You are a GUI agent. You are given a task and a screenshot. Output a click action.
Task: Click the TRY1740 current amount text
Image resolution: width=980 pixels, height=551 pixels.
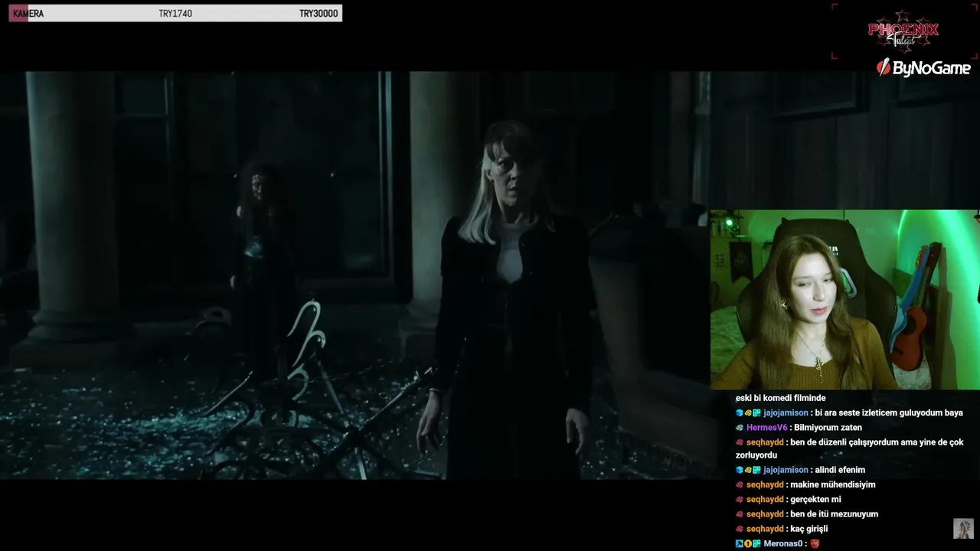175,14
